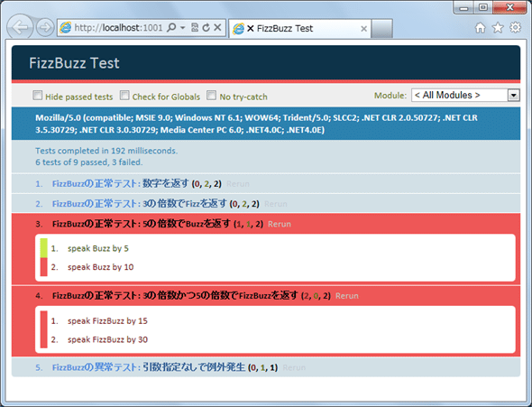Click the Mozilla/5.0 user agent banner text
The height and width of the screenshot is (407, 532).
(x=256, y=124)
